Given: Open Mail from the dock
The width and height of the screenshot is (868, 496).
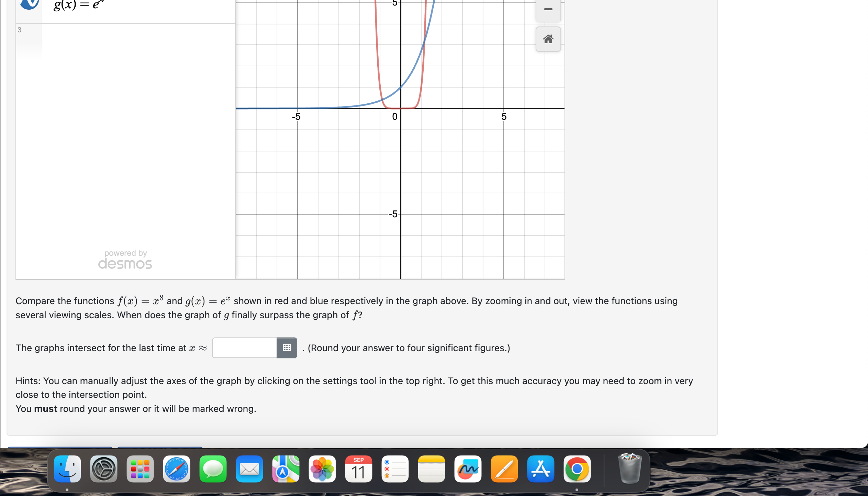Looking at the screenshot, I should tap(250, 469).
